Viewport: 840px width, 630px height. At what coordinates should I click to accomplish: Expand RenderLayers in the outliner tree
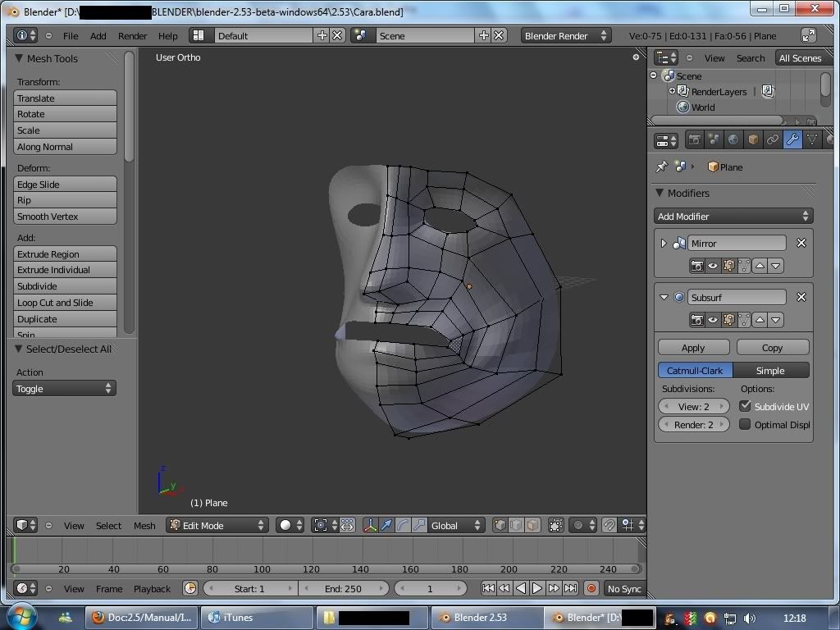coord(672,91)
